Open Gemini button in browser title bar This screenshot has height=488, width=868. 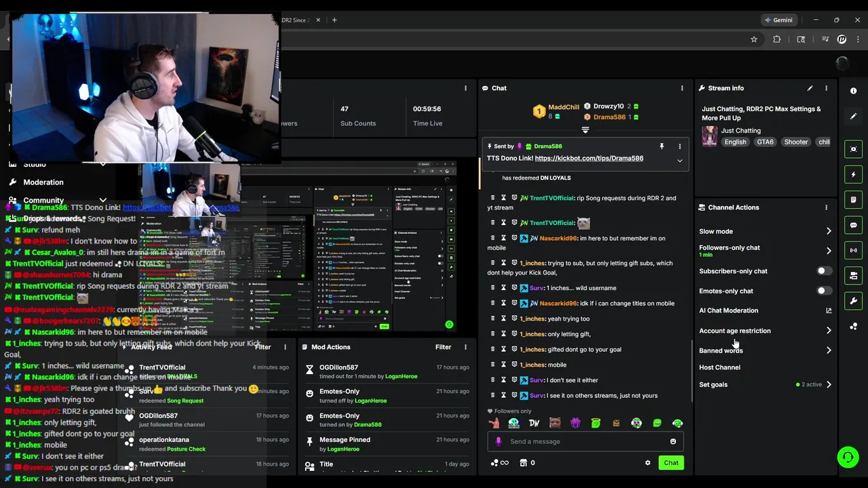(x=778, y=20)
